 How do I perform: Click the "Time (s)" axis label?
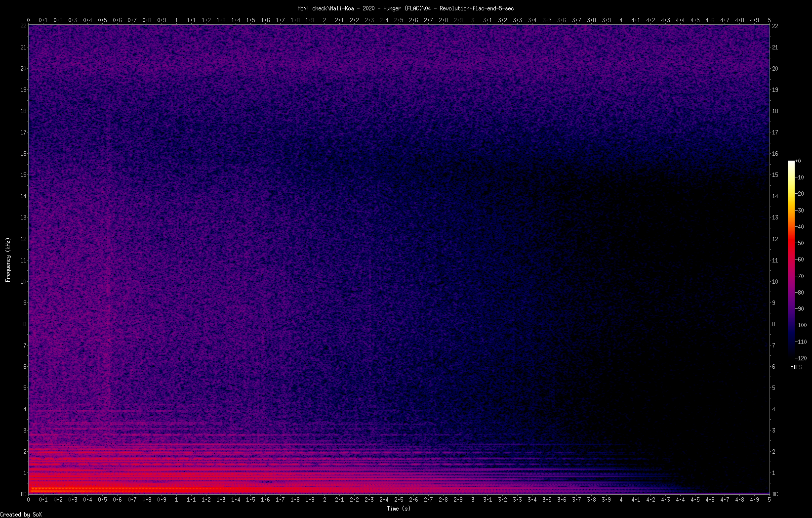click(x=399, y=509)
